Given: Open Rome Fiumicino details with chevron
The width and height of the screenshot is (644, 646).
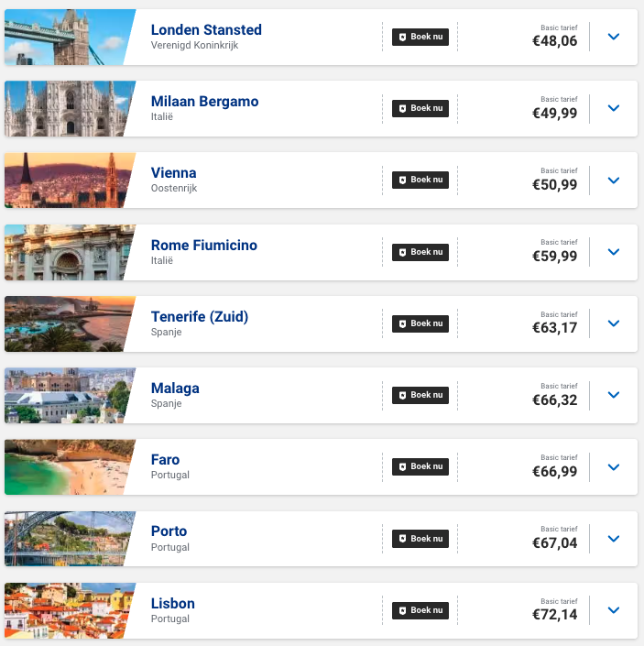Looking at the screenshot, I should click(x=614, y=252).
